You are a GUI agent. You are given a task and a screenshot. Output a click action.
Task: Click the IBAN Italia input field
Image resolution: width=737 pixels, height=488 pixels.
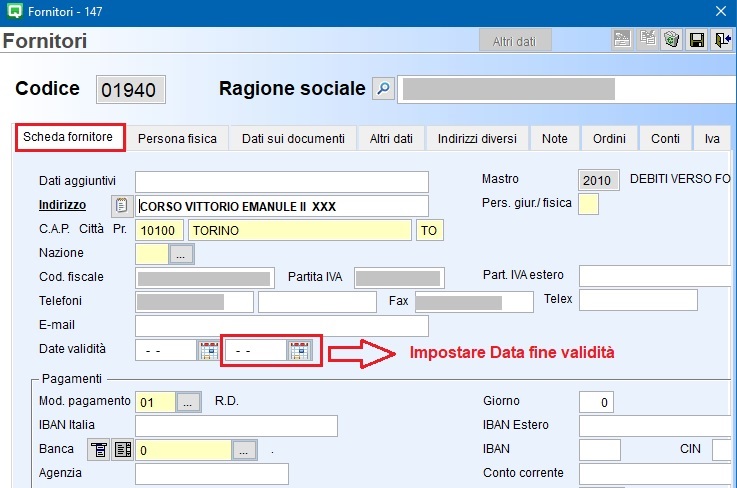coord(236,426)
